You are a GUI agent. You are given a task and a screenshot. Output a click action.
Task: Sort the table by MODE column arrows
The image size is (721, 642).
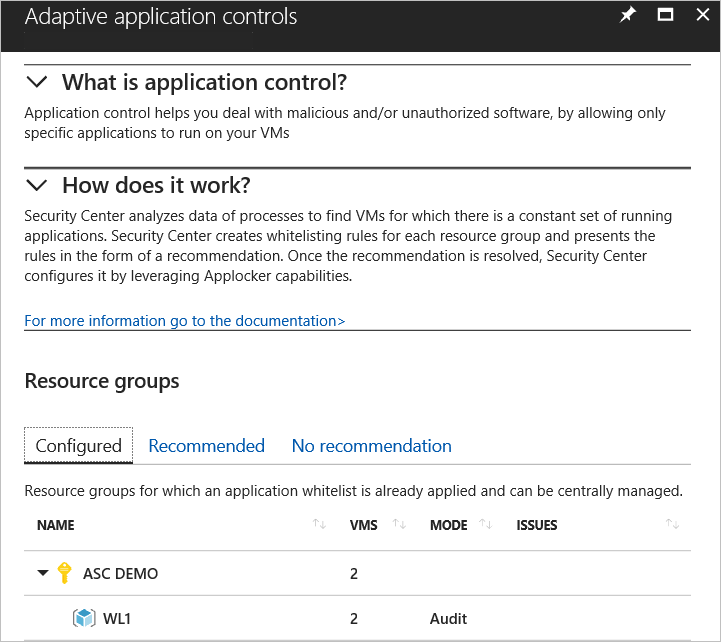coord(485,524)
